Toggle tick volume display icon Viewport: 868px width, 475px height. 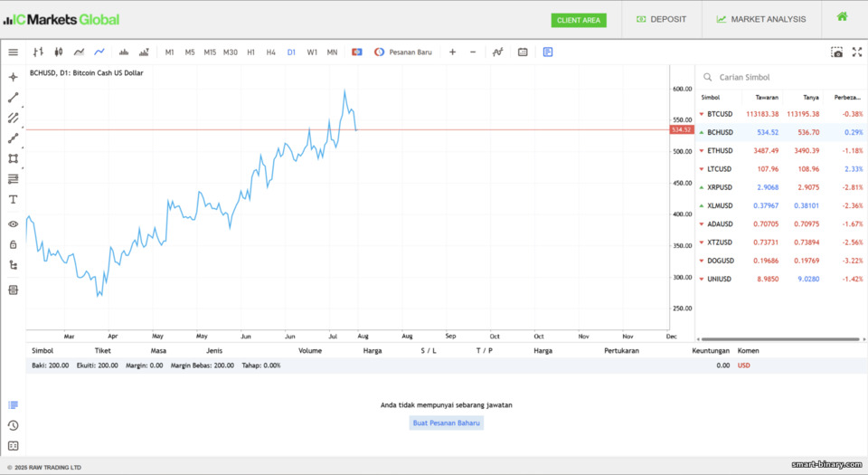124,52
